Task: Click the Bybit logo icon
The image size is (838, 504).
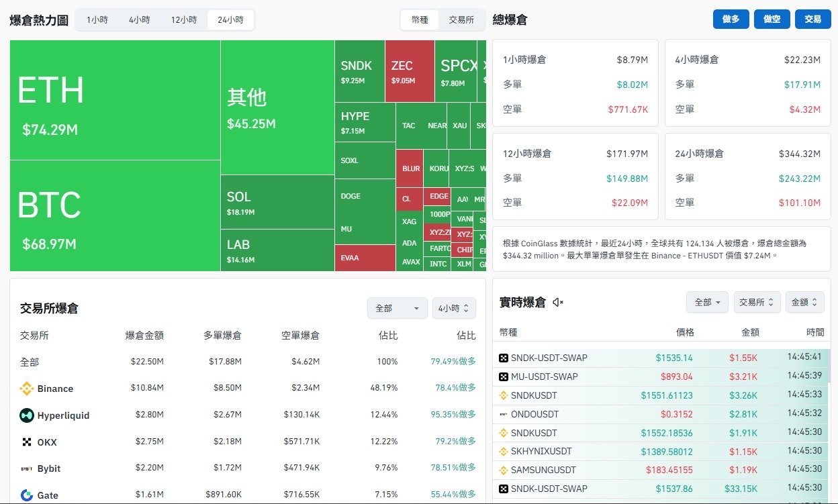Action: point(27,468)
